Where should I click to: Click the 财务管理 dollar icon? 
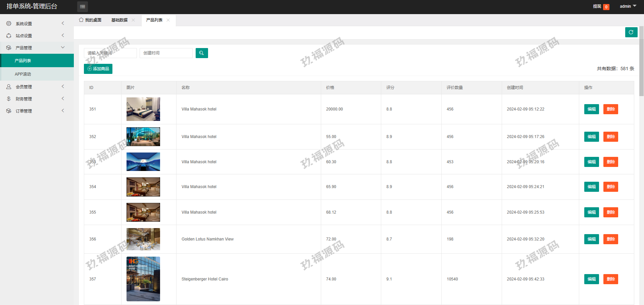(9, 99)
